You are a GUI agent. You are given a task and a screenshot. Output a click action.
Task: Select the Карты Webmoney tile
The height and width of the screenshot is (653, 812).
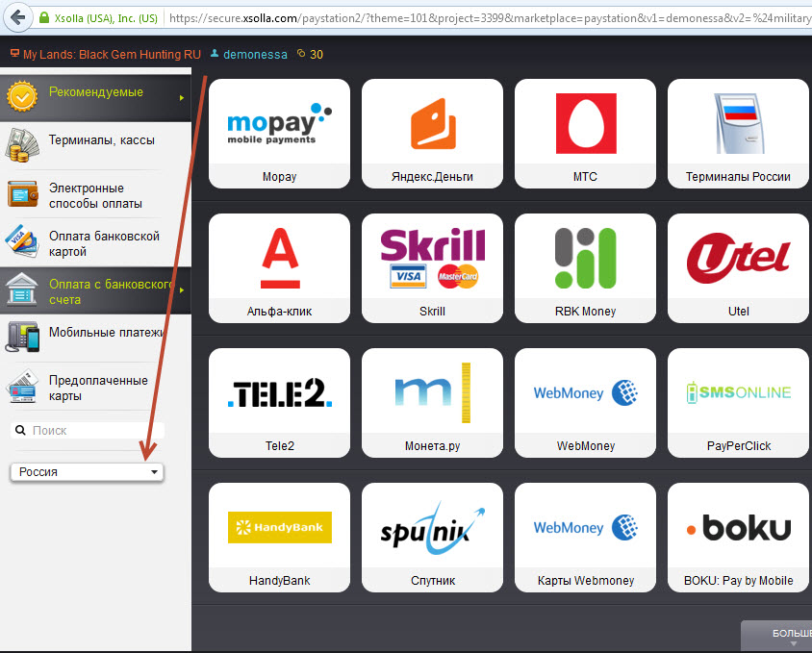click(585, 538)
